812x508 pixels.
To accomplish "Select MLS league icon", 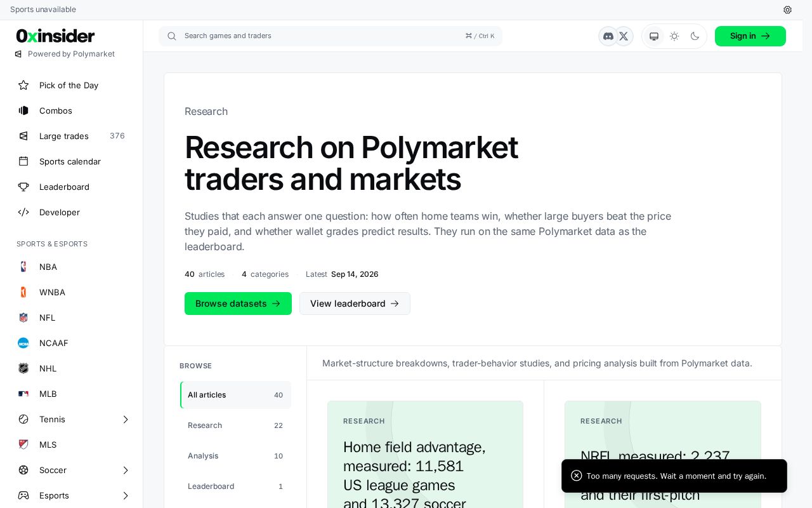I will tap(23, 444).
